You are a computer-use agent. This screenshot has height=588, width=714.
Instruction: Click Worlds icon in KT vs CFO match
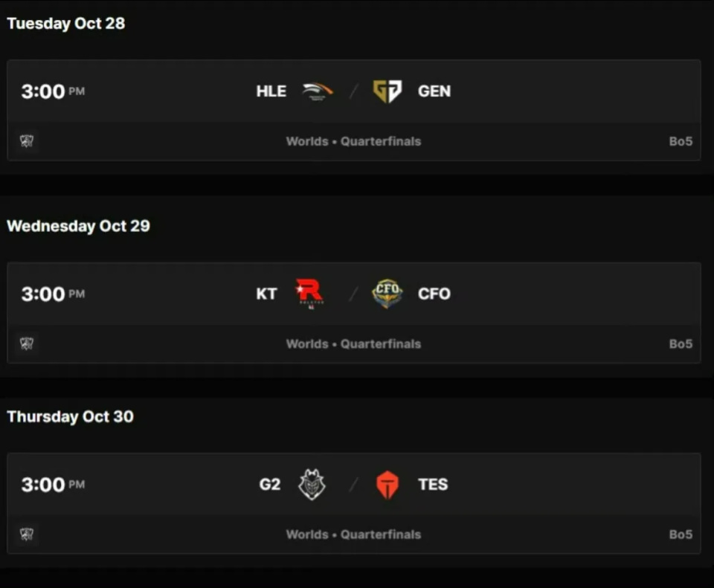27,343
